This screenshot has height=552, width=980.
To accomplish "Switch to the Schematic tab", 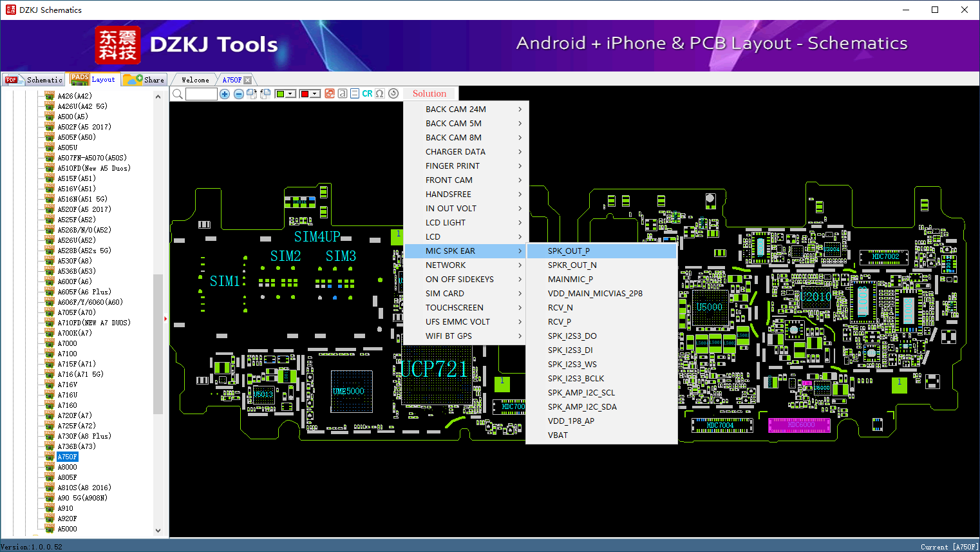I will pos(33,80).
